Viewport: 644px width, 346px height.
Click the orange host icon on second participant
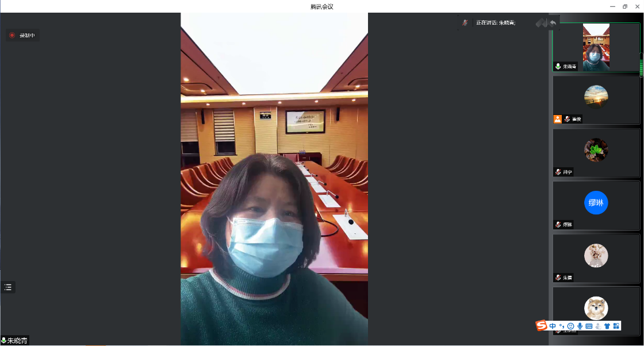(x=557, y=119)
